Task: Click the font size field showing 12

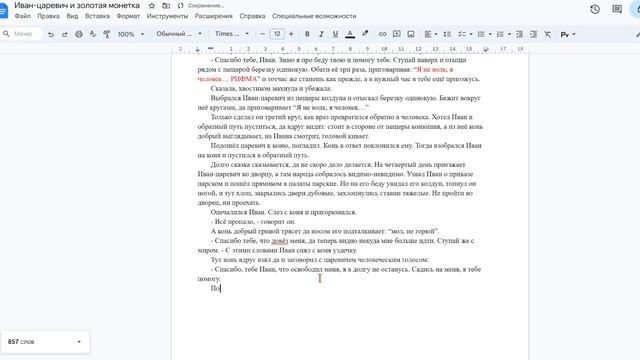Action: (277, 34)
